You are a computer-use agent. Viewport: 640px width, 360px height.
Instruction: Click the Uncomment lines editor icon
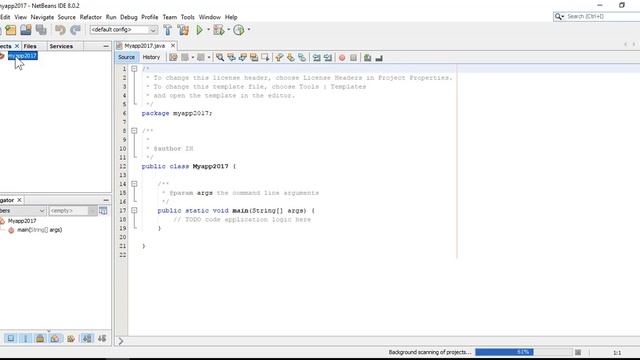coord(379,58)
